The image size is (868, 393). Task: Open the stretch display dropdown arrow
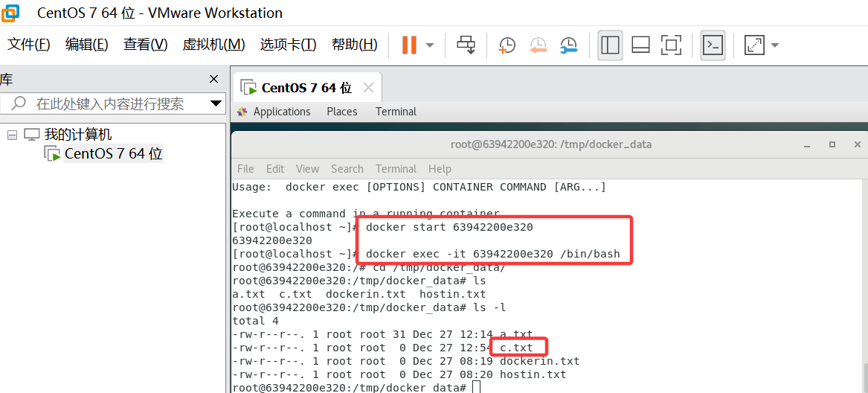(x=774, y=45)
